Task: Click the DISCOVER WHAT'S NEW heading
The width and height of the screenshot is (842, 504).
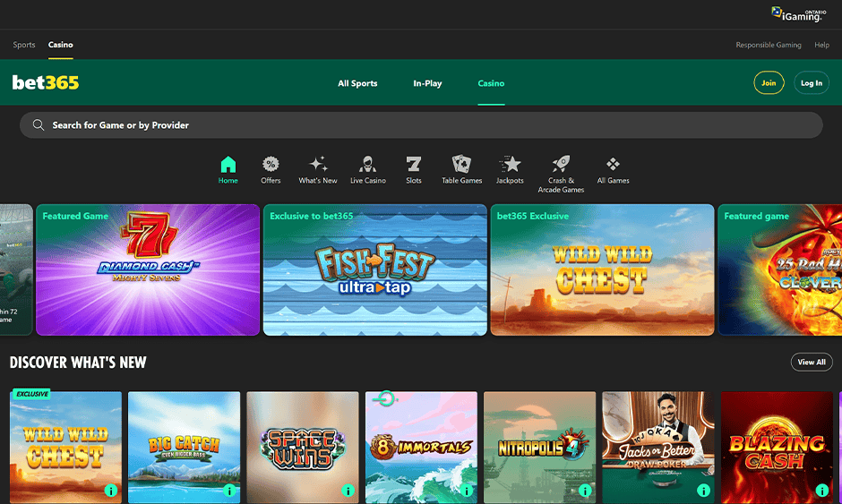Action: point(78,363)
